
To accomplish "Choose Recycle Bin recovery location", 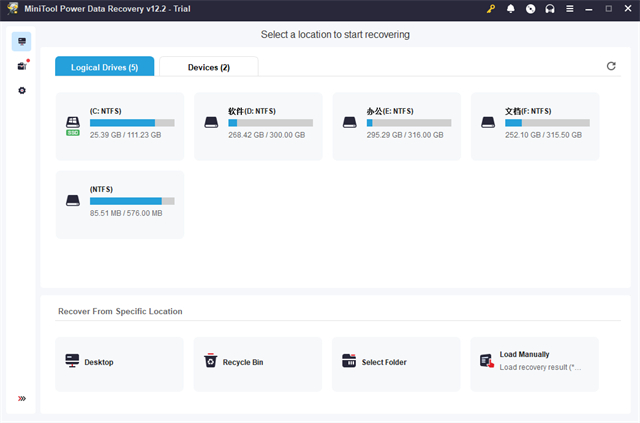I will pyautogui.click(x=258, y=363).
